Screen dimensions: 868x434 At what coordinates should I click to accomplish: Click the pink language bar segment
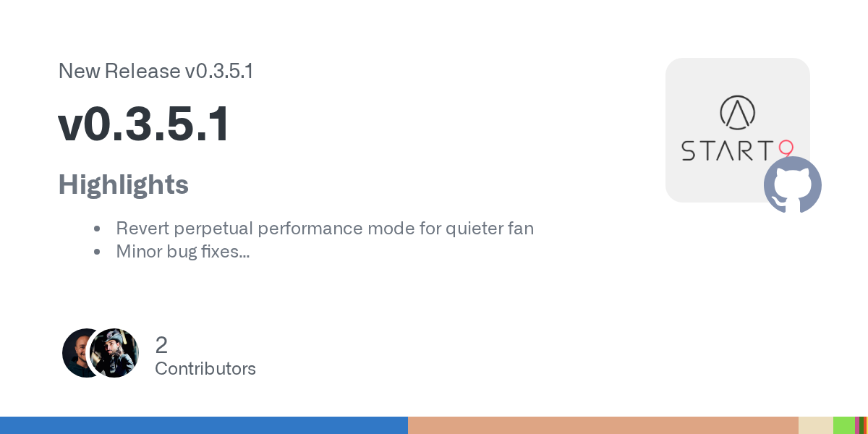856,425
